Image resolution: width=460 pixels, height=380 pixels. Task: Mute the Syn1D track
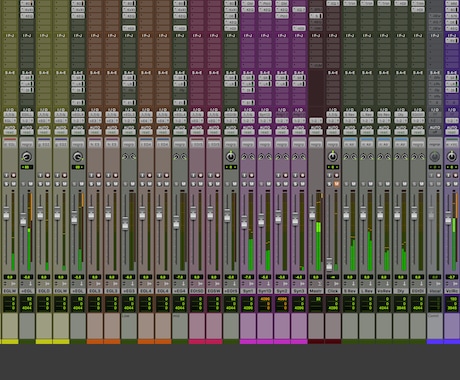[x=268, y=184]
